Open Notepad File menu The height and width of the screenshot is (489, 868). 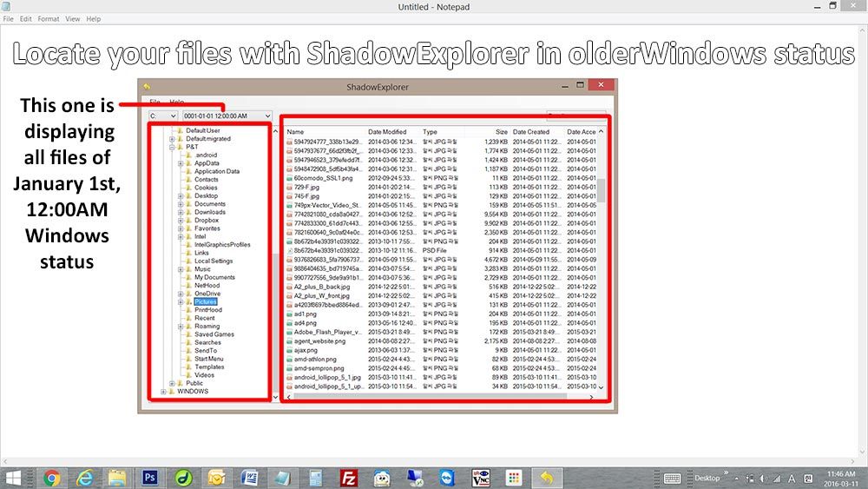9,19
